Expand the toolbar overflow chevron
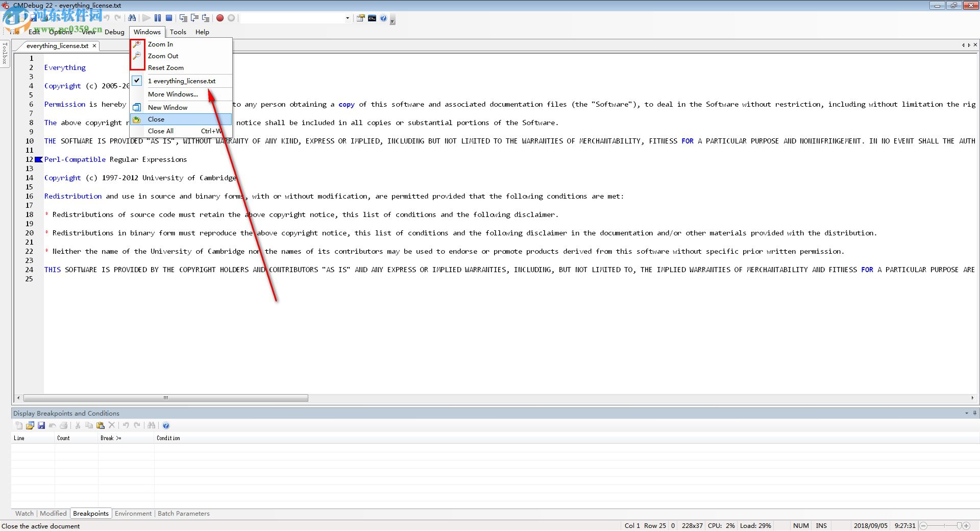Image resolution: width=980 pixels, height=531 pixels. click(392, 20)
